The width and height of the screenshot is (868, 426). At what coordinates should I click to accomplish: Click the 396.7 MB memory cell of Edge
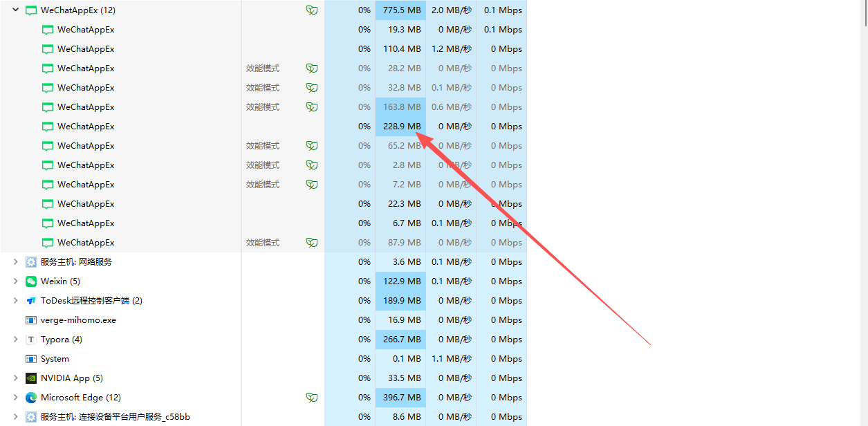coord(400,398)
